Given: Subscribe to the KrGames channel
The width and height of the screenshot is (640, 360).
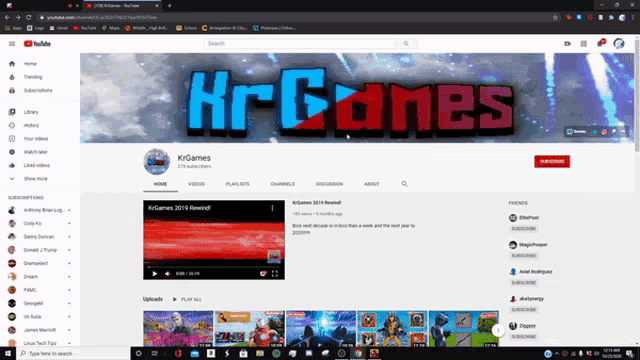Looking at the screenshot, I should (x=552, y=162).
